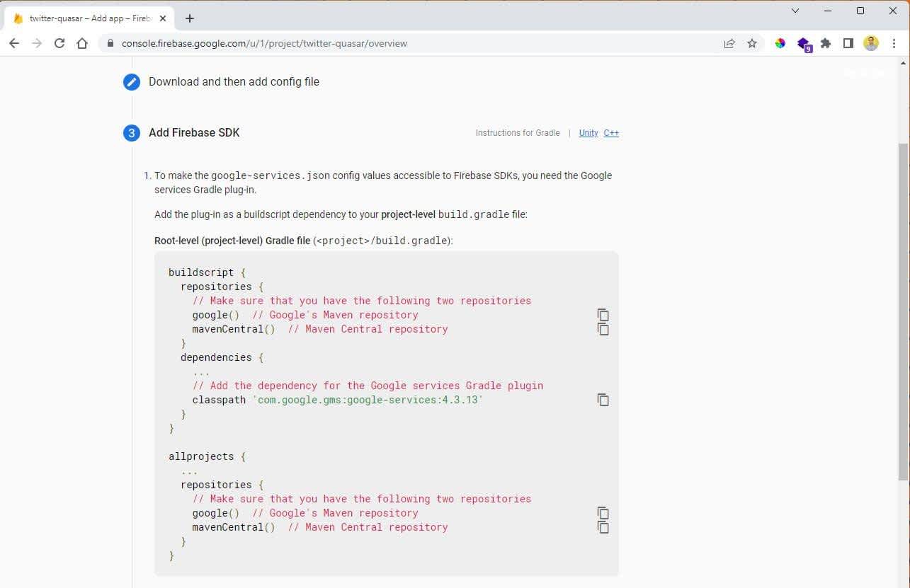Image resolution: width=910 pixels, height=588 pixels.
Task: Copy the classpath google-services dependency line
Action: [x=603, y=400]
